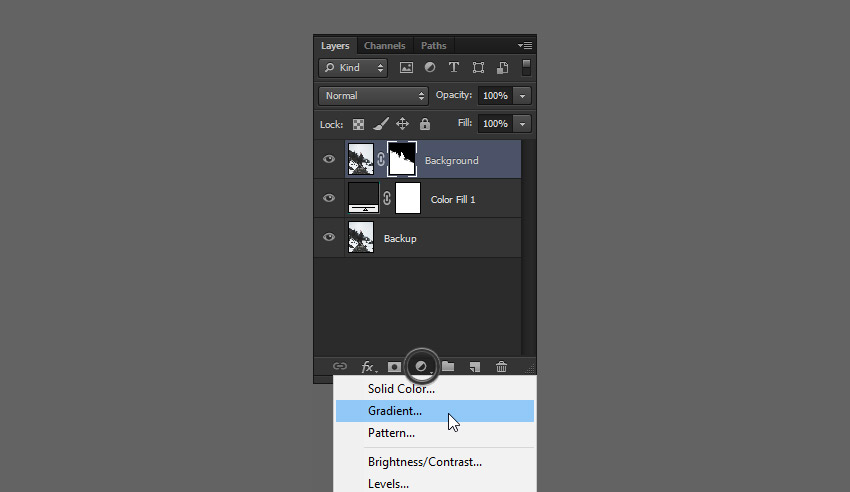Click the Color Fill 1 color swatch thumbnail
The height and width of the screenshot is (492, 850).
tap(363, 198)
